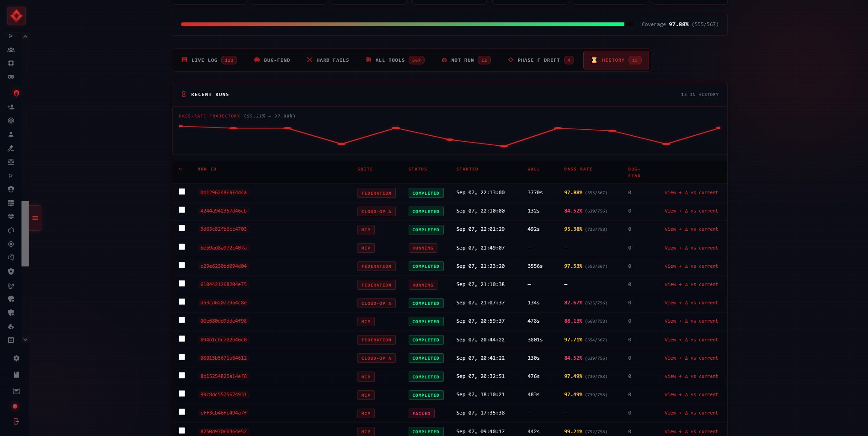Screen dimensions: 868x436
Task: Switch to the Live Log tab
Action: [209, 60]
